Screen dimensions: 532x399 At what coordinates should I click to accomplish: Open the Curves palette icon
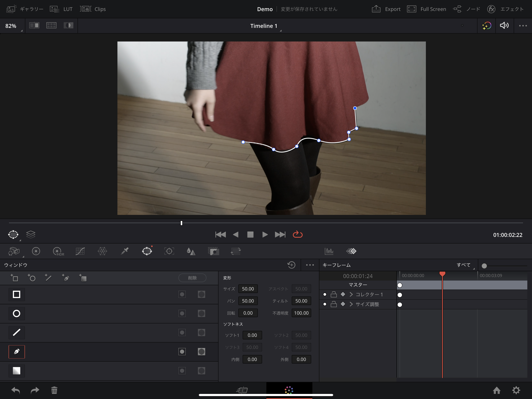coord(80,251)
